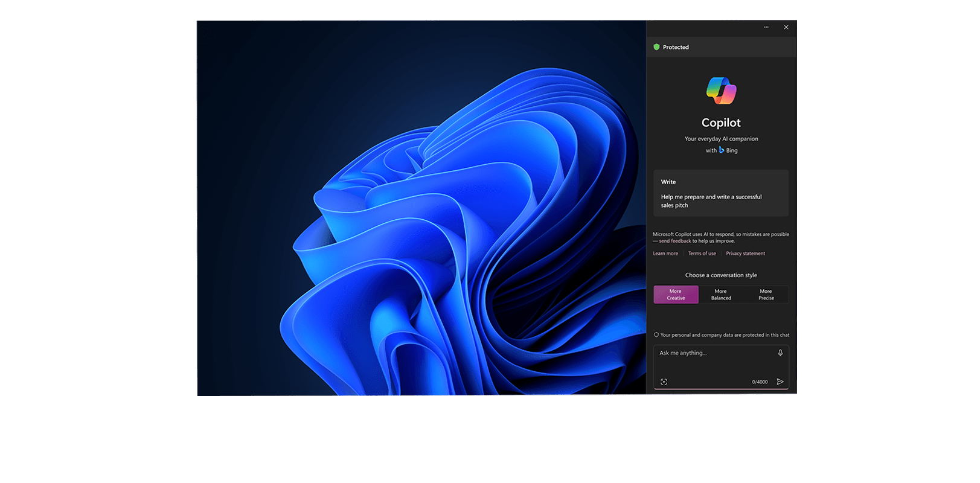Image resolution: width=980 pixels, height=483 pixels.
Task: Open the send feedback link
Action: [674, 241]
